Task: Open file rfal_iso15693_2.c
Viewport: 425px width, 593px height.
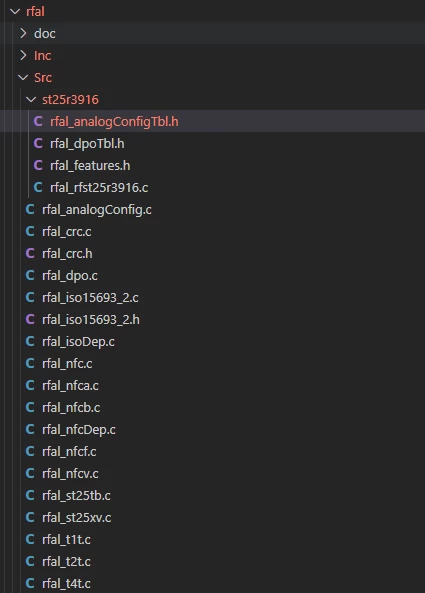Action: click(90, 297)
